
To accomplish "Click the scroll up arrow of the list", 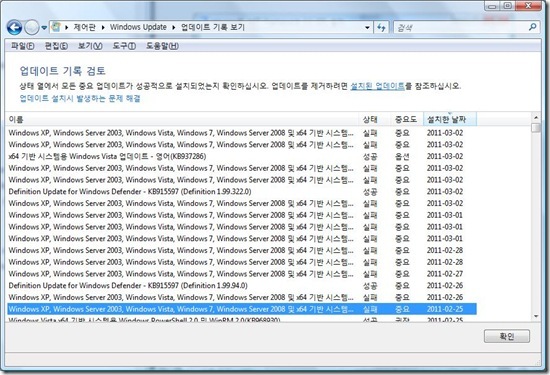I will (x=536, y=117).
